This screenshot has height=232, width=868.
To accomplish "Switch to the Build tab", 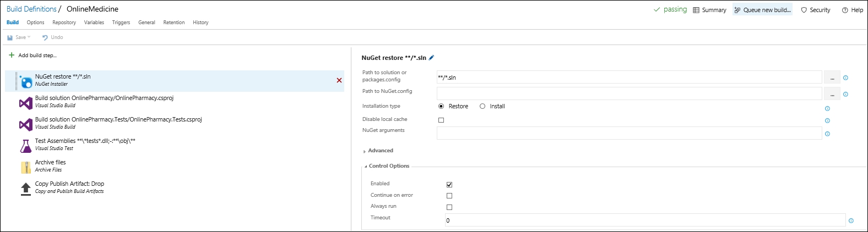I will pyautogui.click(x=13, y=23).
